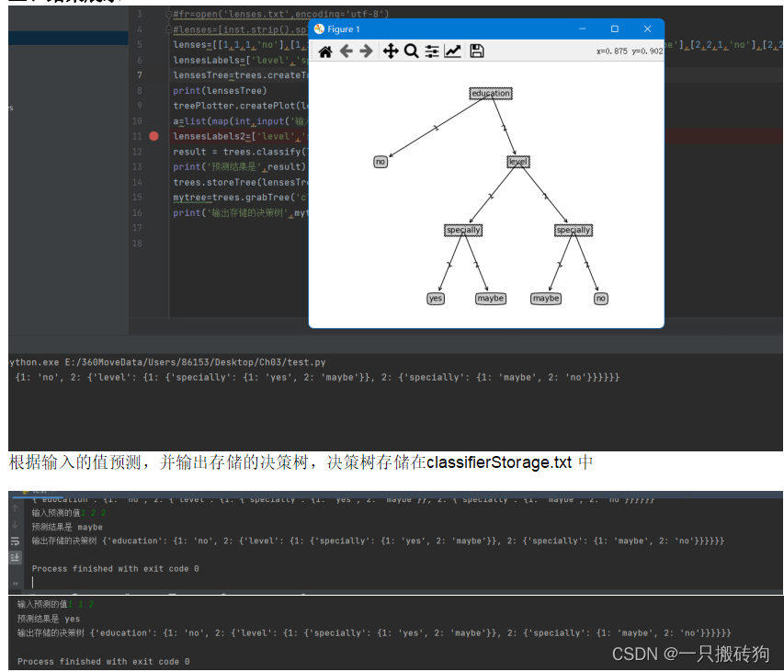Screen dimensions: 784x672
Task: Click the '预测结果是 yes' console line
Action: (49, 619)
